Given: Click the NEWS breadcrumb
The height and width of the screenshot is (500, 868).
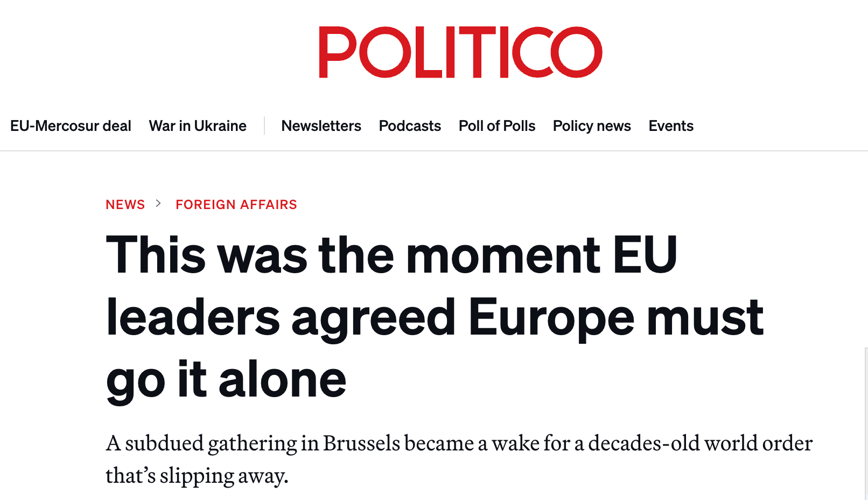Looking at the screenshot, I should [x=125, y=205].
